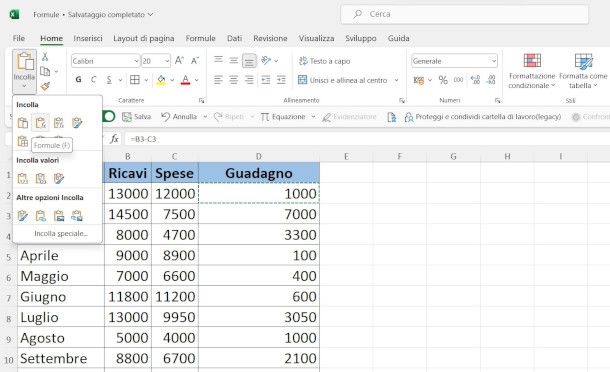The width and height of the screenshot is (610, 372).
Task: Choose the Paste link option
Action: pyautogui.click(x=41, y=216)
